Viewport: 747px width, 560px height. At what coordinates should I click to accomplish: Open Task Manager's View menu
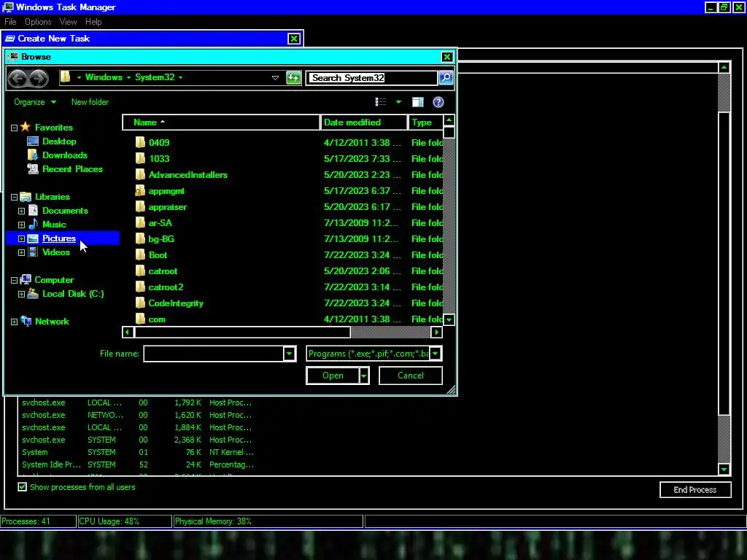(x=68, y=22)
